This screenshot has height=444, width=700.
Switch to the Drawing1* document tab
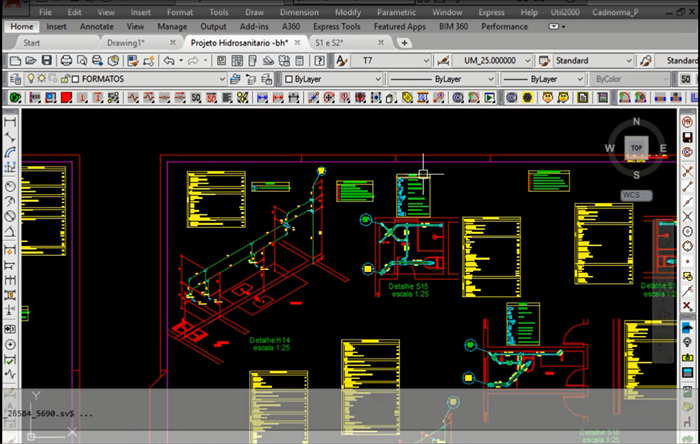point(126,43)
